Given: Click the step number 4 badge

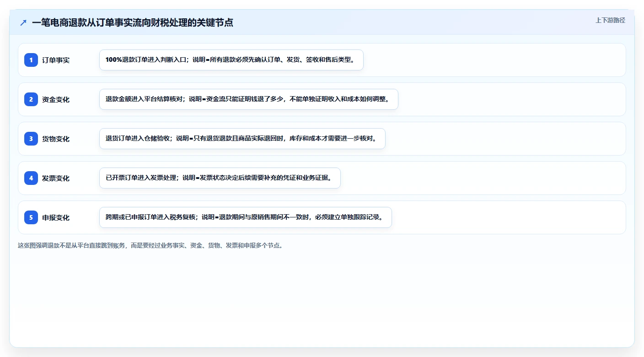Looking at the screenshot, I should [x=31, y=178].
